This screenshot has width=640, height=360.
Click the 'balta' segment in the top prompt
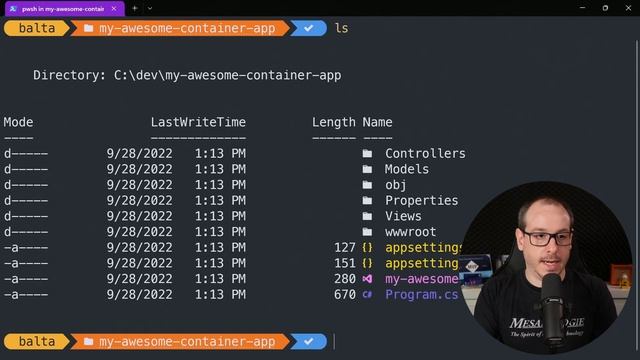(x=37, y=28)
